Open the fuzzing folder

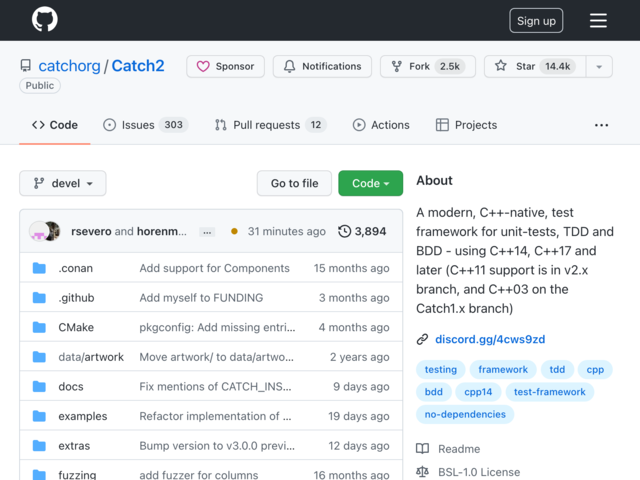77,475
